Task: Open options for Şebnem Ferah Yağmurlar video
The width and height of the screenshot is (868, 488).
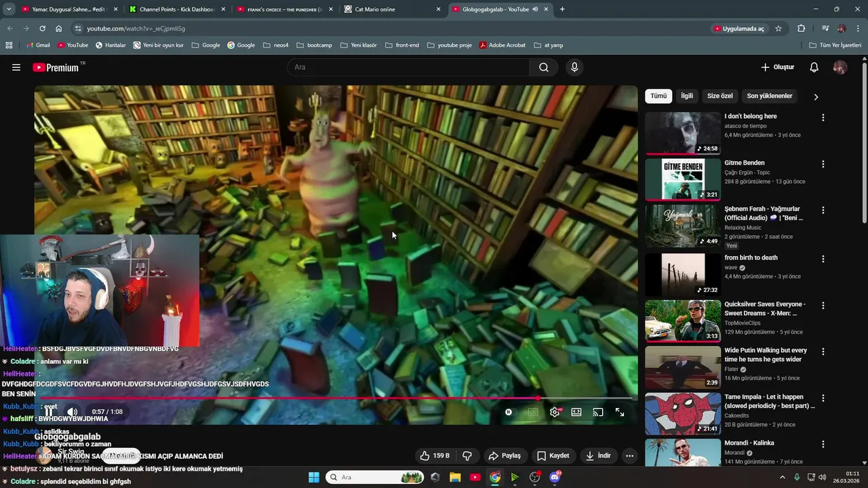Action: (x=823, y=211)
